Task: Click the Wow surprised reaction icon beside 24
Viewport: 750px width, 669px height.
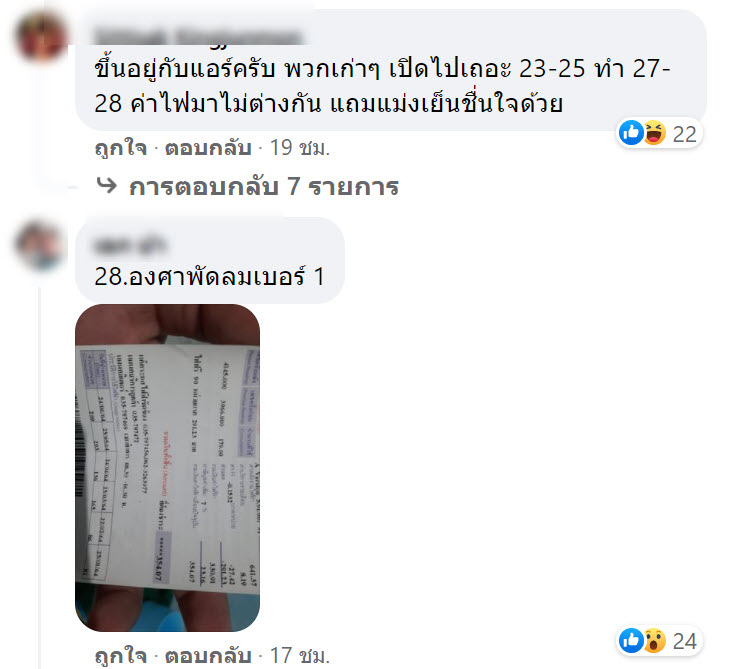Action: tap(654, 640)
